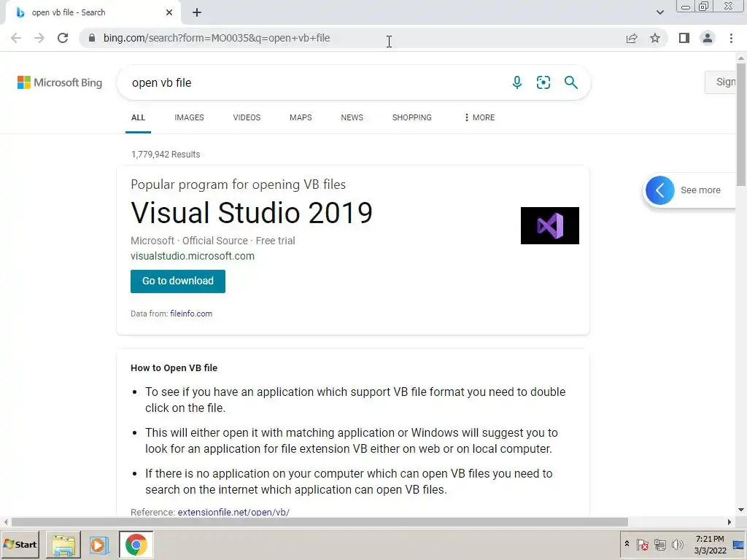Go to Microsoft Bing home logo

pos(60,82)
